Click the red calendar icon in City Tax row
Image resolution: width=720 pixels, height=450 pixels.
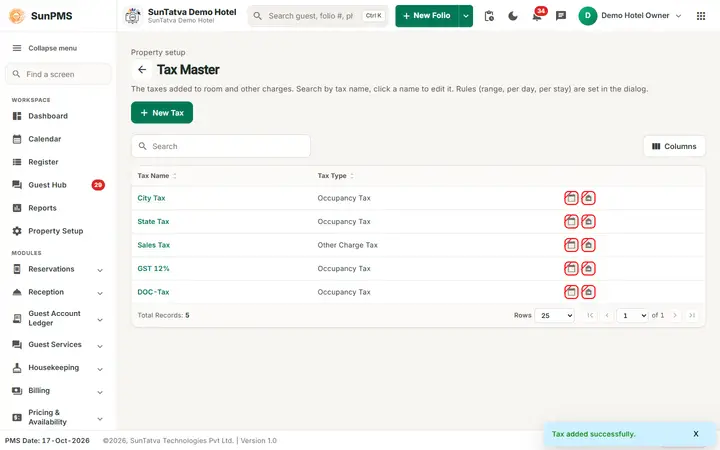point(571,198)
